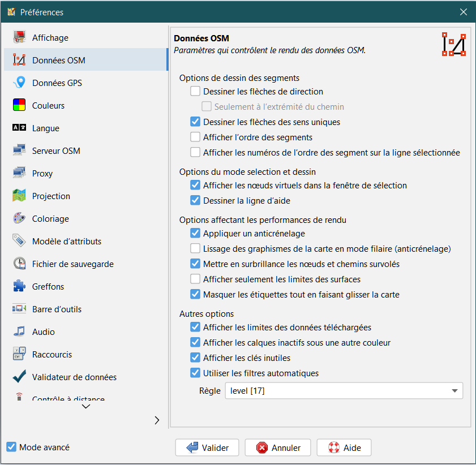Open the Règle level [17] dropdown

click(344, 391)
